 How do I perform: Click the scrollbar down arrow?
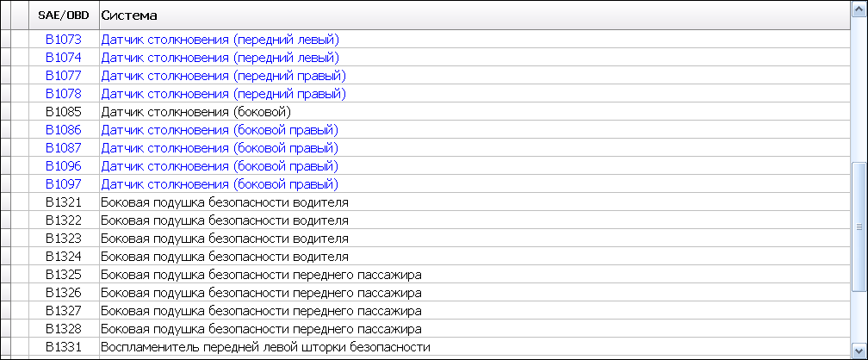pyautogui.click(x=859, y=351)
